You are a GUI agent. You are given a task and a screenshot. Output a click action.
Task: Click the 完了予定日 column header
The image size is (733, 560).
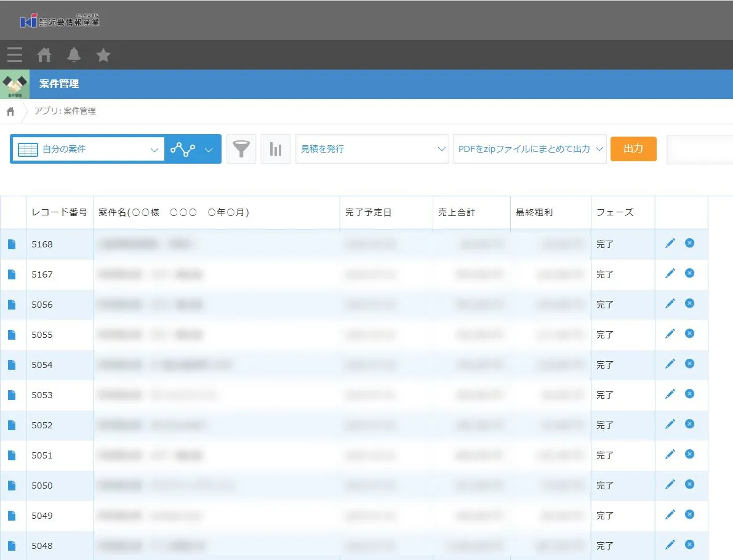point(368,212)
